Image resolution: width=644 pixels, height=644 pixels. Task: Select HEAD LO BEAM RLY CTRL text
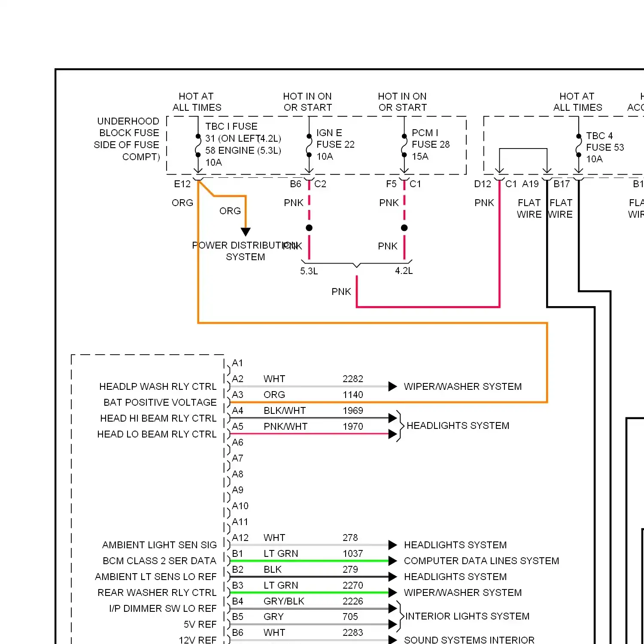(x=157, y=434)
